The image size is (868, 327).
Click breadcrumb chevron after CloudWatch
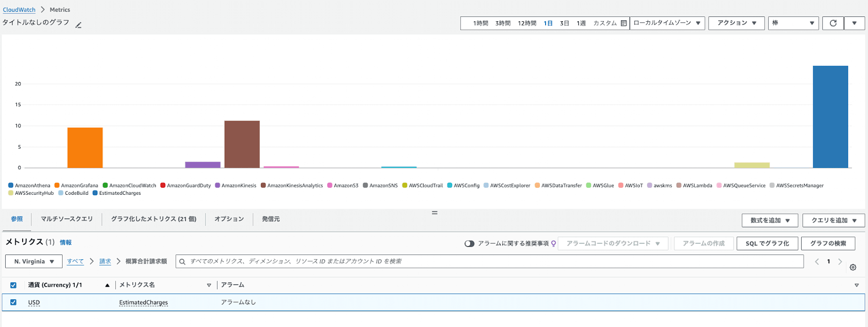point(43,10)
